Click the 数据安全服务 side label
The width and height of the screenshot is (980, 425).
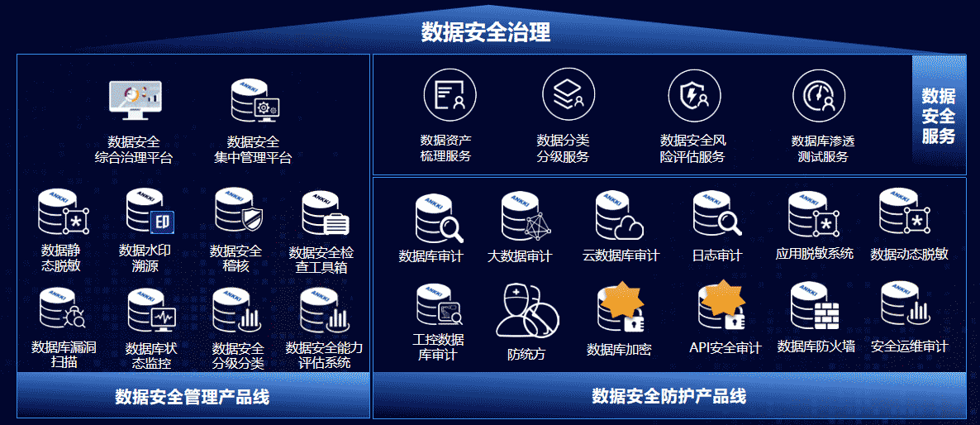coord(939,116)
